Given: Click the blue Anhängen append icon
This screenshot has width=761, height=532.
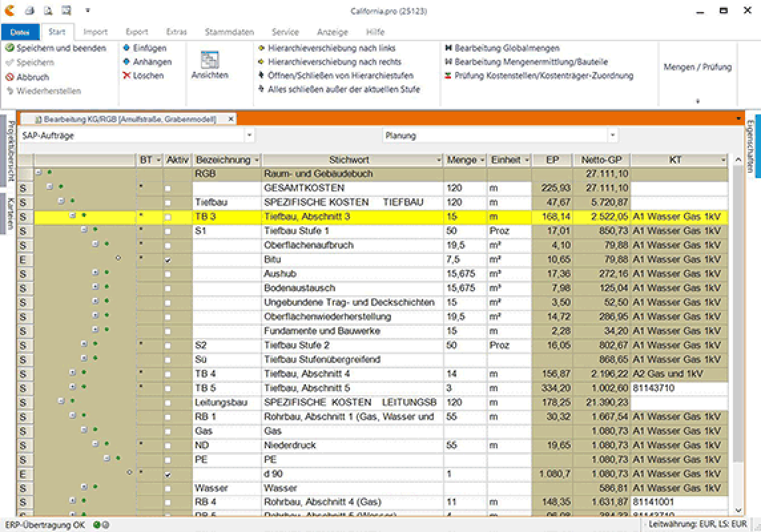Looking at the screenshot, I should point(126,62).
